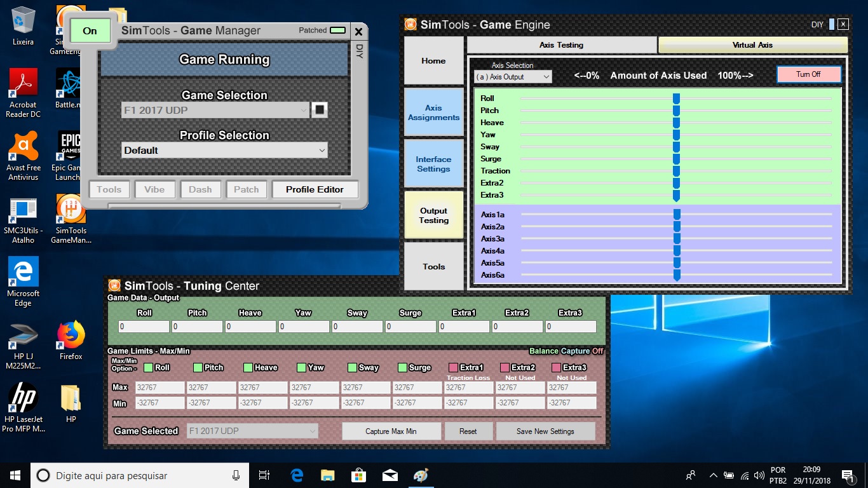Toggle Extra2 Max/Min checkbox

point(505,367)
